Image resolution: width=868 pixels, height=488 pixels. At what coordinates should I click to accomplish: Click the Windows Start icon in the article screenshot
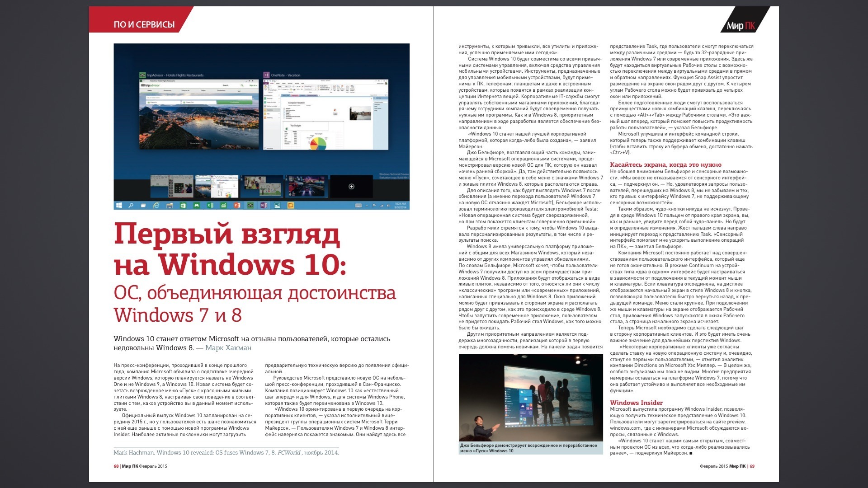[119, 205]
